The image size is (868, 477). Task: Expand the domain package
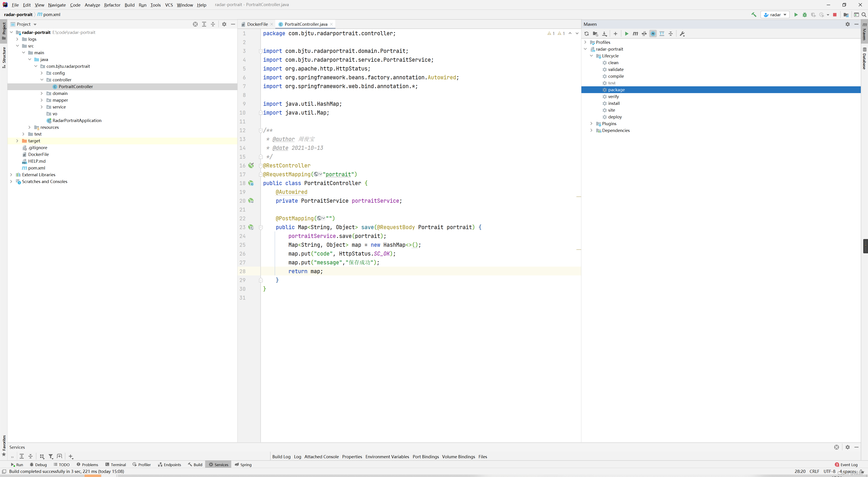point(41,93)
